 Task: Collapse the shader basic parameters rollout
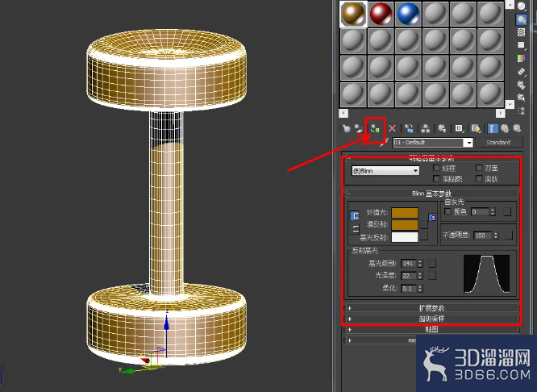tap(431, 159)
